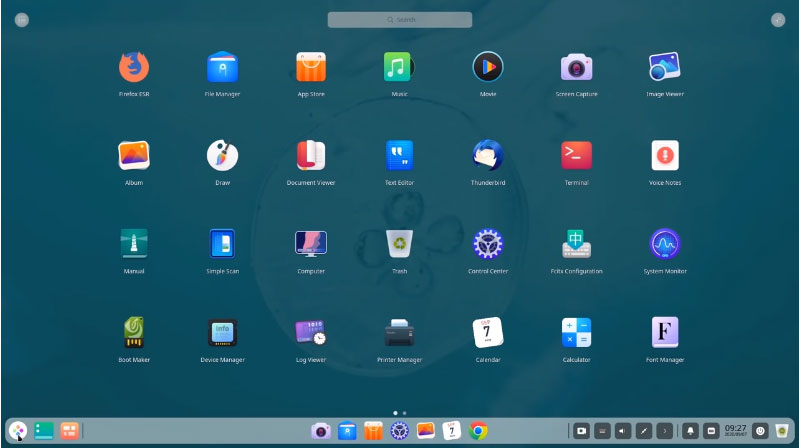Launch the Calculator
This screenshot has height=448, width=799.
(576, 332)
